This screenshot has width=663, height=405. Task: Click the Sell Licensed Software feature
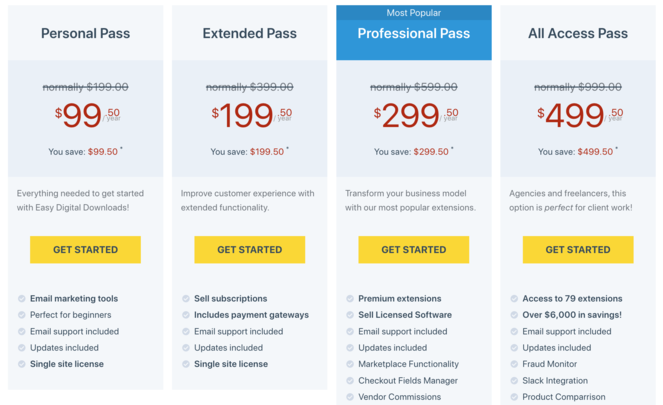click(405, 315)
